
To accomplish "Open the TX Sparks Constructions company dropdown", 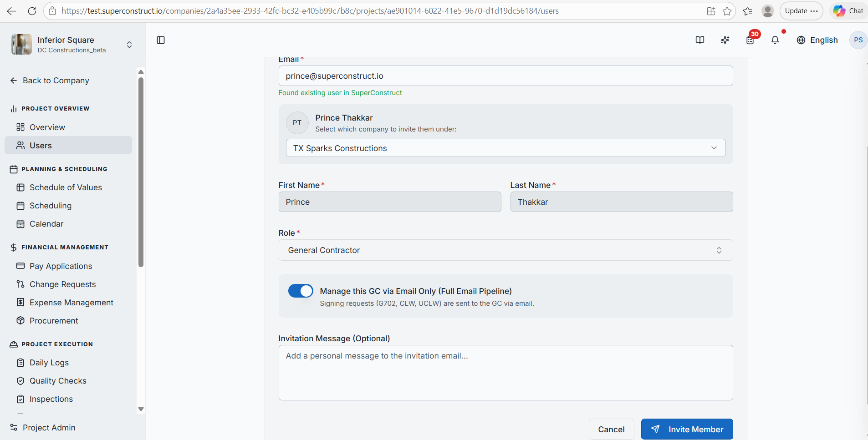I will [x=505, y=148].
